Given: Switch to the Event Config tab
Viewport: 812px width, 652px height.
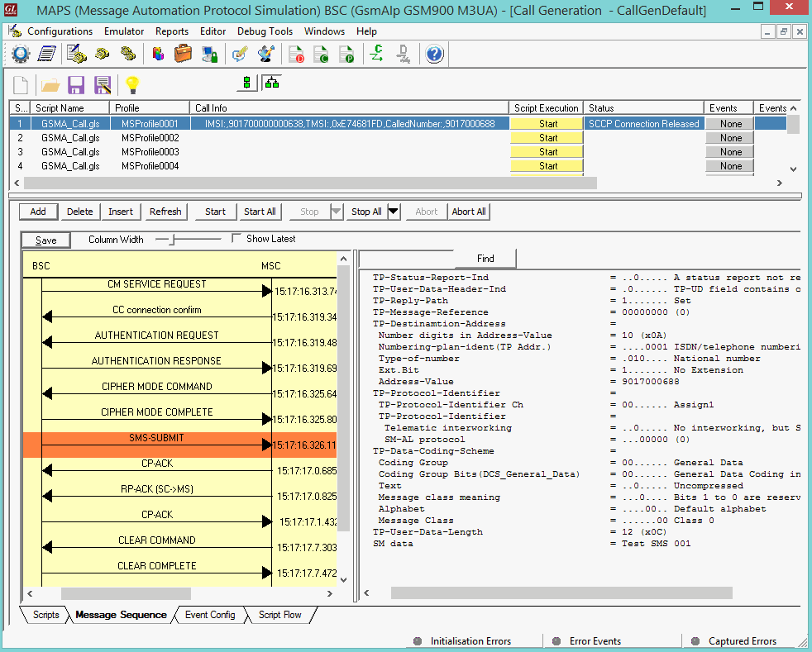Looking at the screenshot, I should tap(210, 614).
